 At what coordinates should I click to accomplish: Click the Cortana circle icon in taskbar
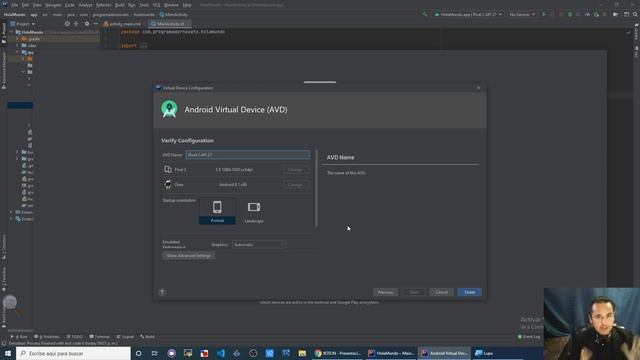(x=139, y=353)
